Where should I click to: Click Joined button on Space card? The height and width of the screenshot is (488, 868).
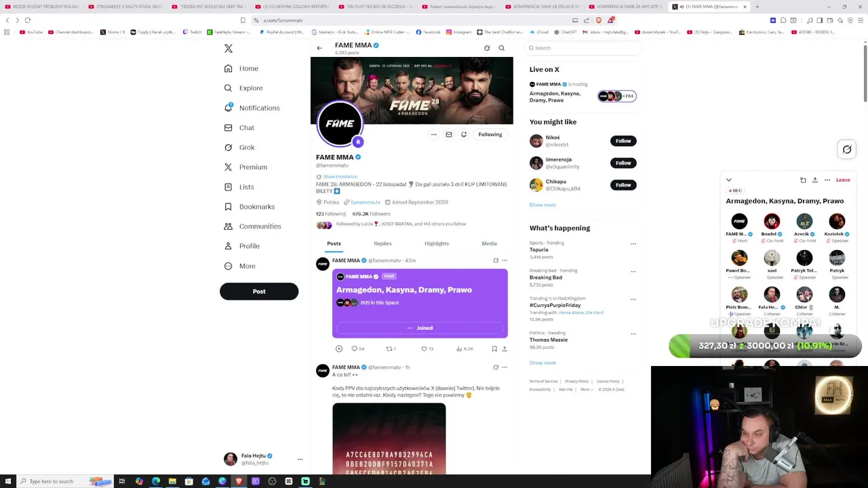point(420,328)
